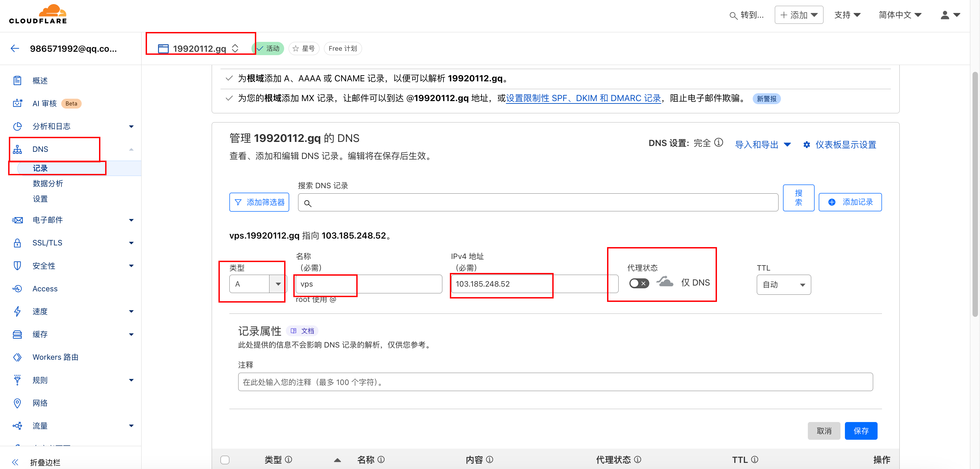This screenshot has width=980, height=469.
Task: Open the Access menu item
Action: tap(45, 289)
